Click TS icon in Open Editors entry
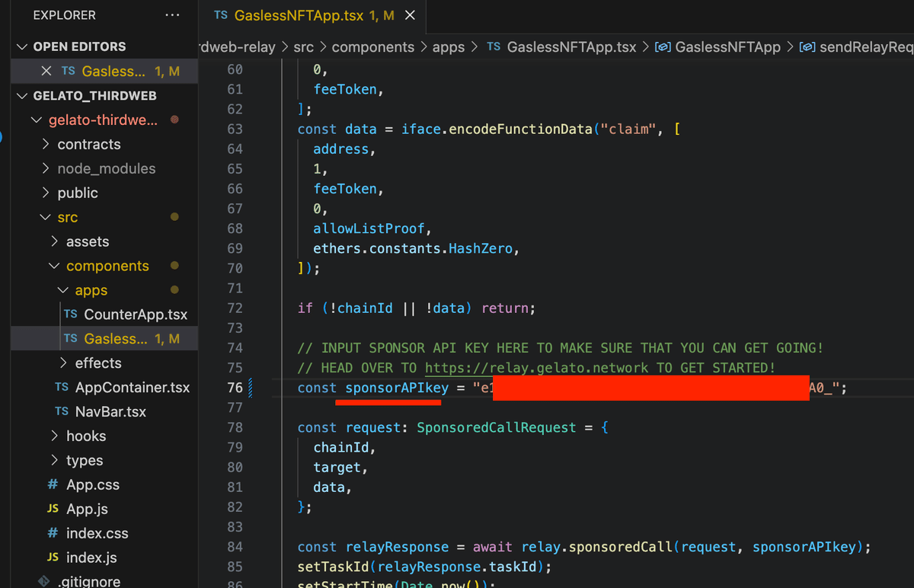Screen dimensions: 914x588 click(x=69, y=71)
